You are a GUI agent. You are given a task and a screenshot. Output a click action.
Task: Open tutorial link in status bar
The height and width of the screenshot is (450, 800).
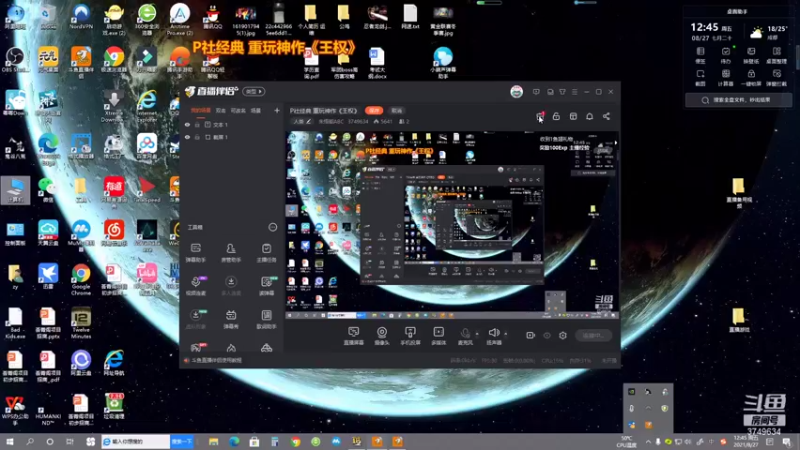pyautogui.click(x=214, y=360)
